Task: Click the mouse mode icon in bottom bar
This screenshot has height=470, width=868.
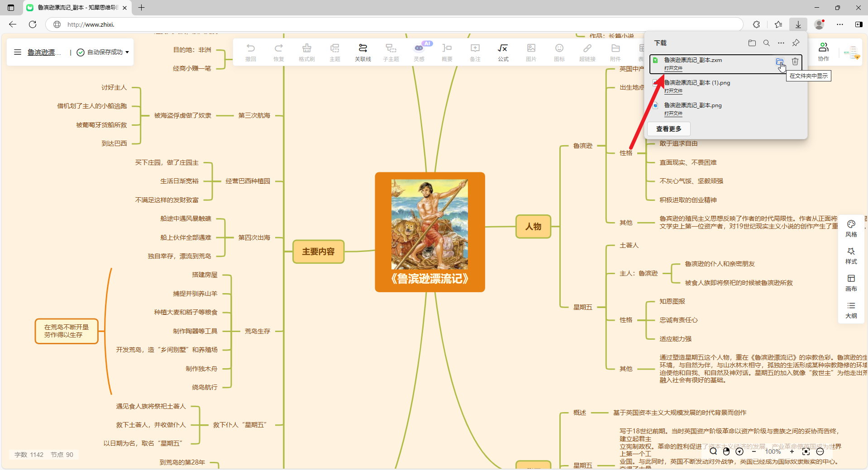Action: (726, 451)
